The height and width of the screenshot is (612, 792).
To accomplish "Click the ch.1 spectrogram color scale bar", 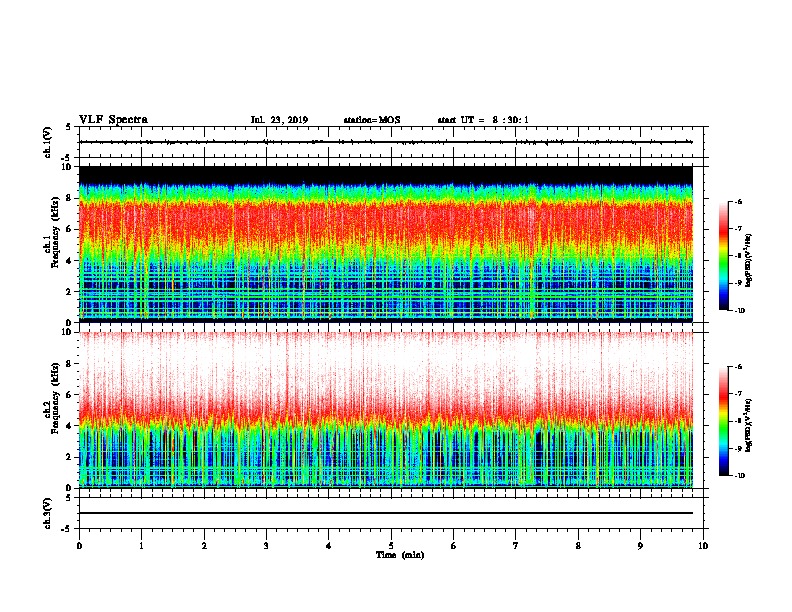I will [x=724, y=256].
